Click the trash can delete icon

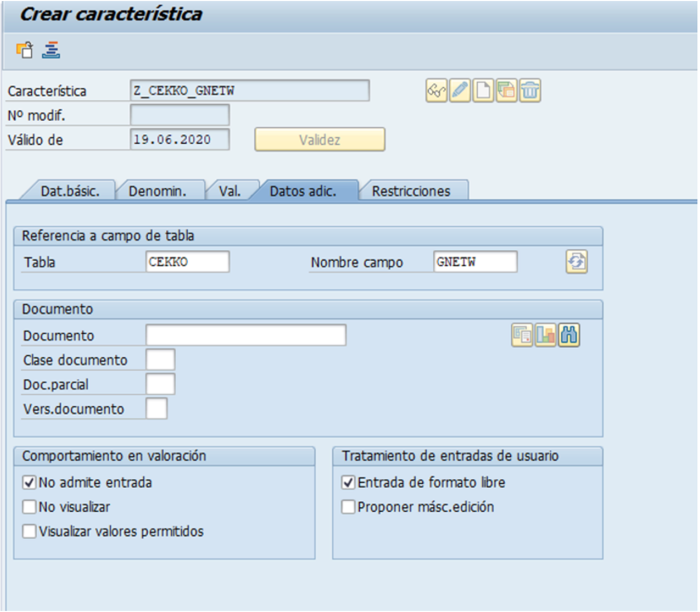530,91
